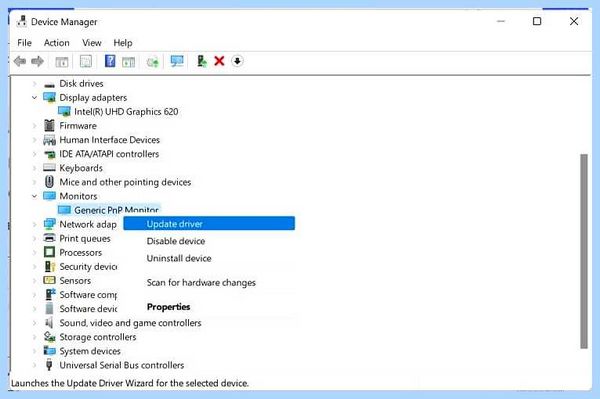Viewport: 600px width, 399px height.
Task: Expand the Disk drives category
Action: click(x=34, y=83)
